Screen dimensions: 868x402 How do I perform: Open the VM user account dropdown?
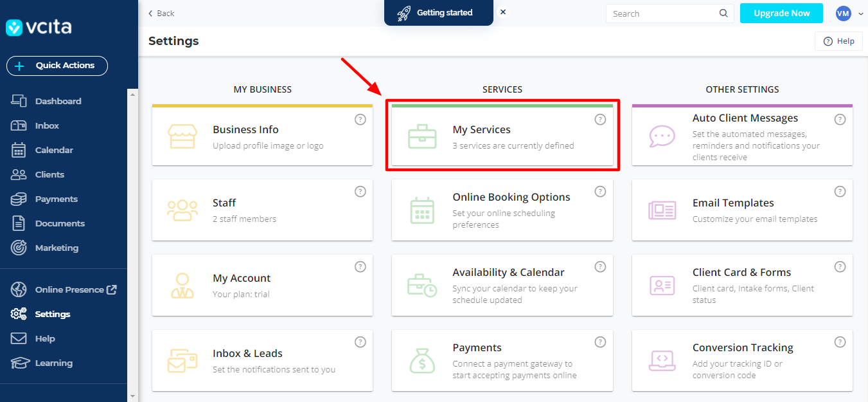[x=849, y=14]
